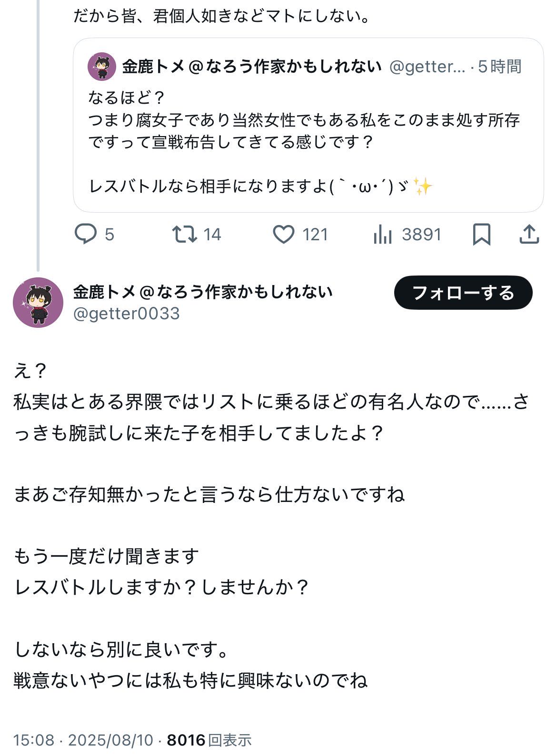Tap the parent post text だから皆、君個人如き
The width and height of the screenshot is (557, 756).
coord(222,17)
